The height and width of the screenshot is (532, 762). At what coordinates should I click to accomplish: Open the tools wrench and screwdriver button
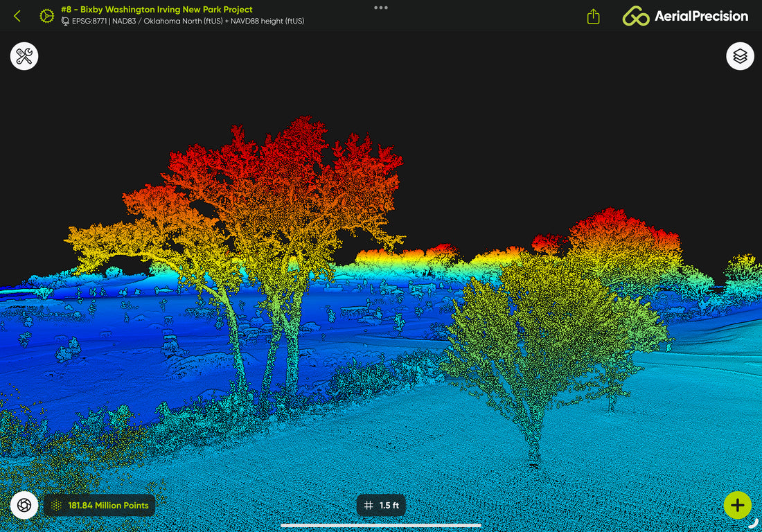(24, 56)
